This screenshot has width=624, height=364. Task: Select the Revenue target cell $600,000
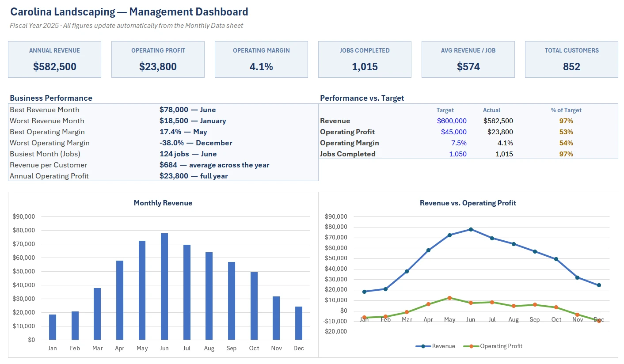(452, 121)
